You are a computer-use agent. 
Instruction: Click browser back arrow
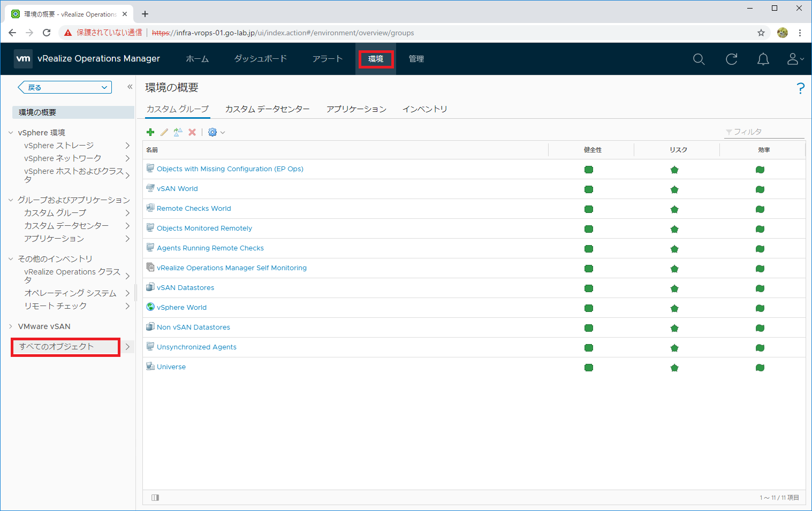coord(12,33)
